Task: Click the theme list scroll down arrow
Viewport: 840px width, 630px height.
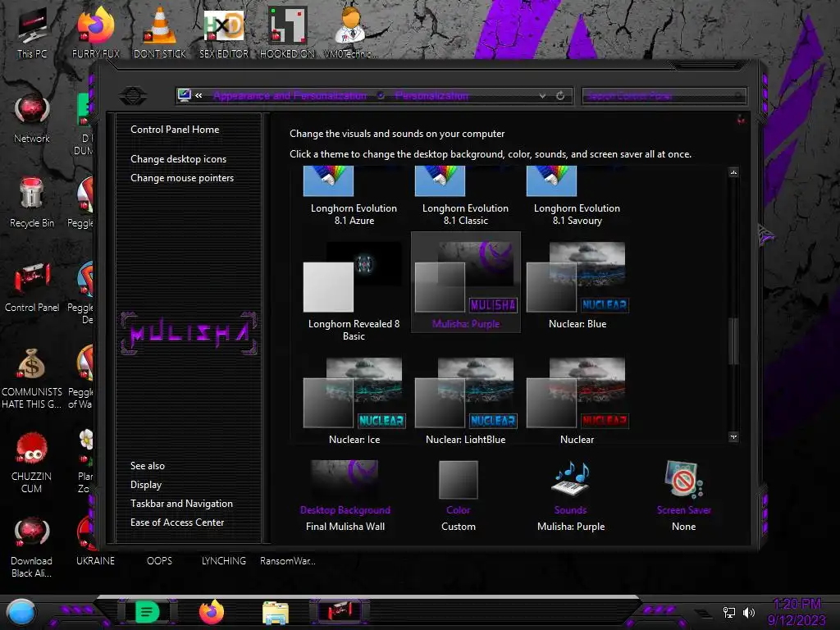Action: click(734, 437)
